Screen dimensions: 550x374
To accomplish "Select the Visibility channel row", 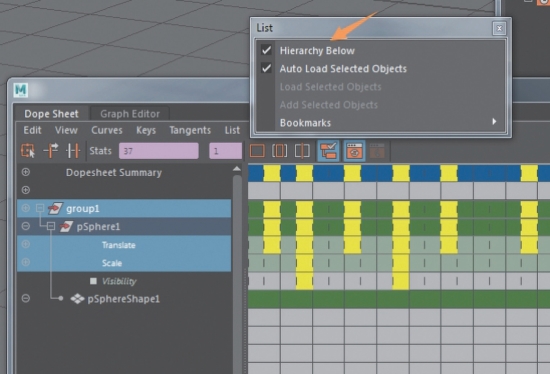I will point(124,281).
